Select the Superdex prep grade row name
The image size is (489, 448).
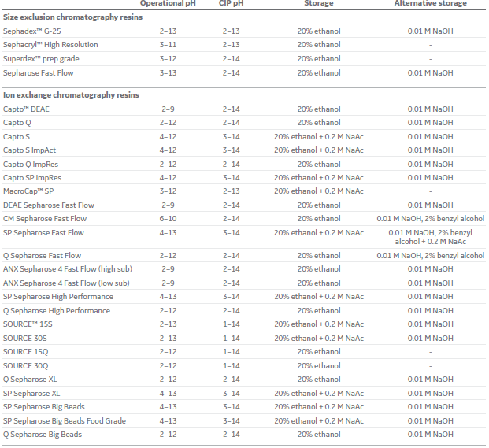tap(41, 59)
